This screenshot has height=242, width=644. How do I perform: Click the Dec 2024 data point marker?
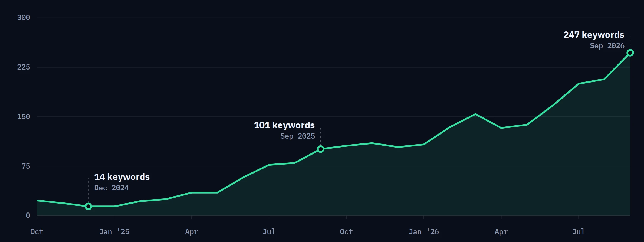(88, 207)
